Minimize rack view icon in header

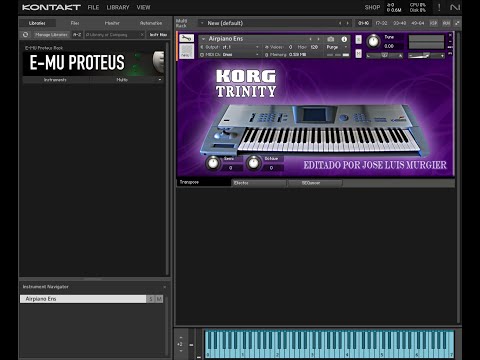point(457,23)
